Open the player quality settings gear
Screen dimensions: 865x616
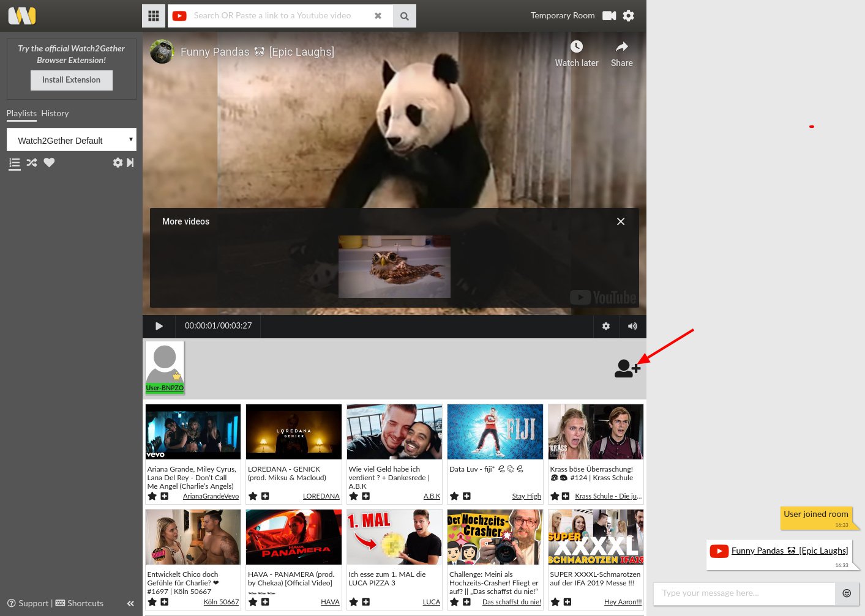605,326
